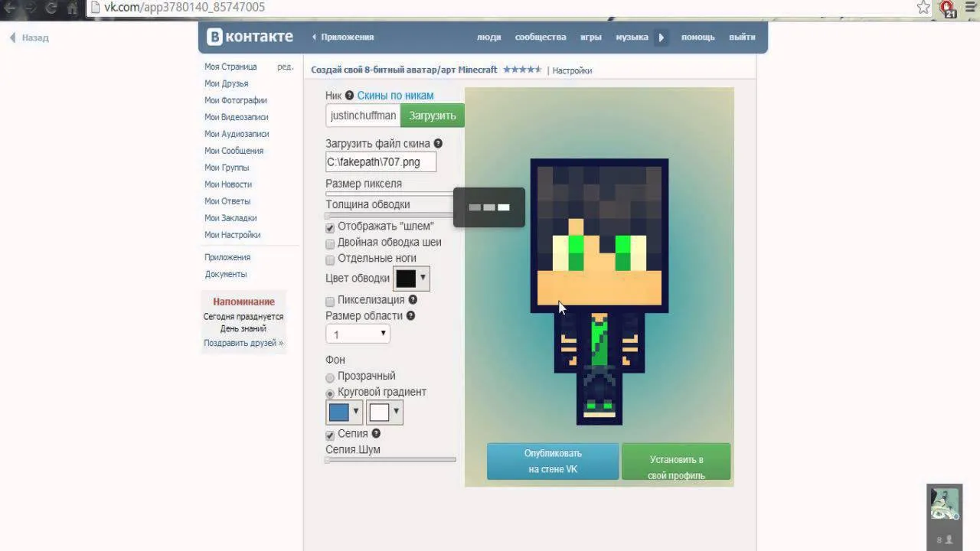Enable the Пикселизация checkbox
Viewport: 980px width, 551px height.
[330, 301]
